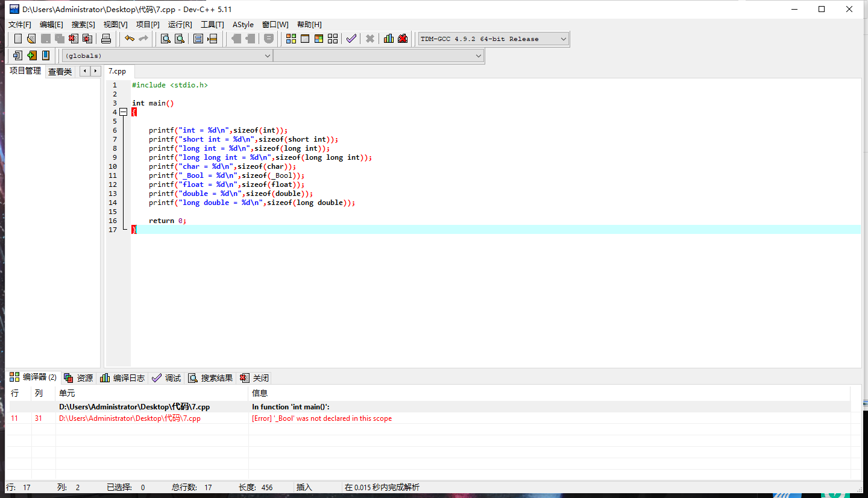868x498 pixels.
Task: Stop execution with the gray X icon
Action: (x=370, y=39)
